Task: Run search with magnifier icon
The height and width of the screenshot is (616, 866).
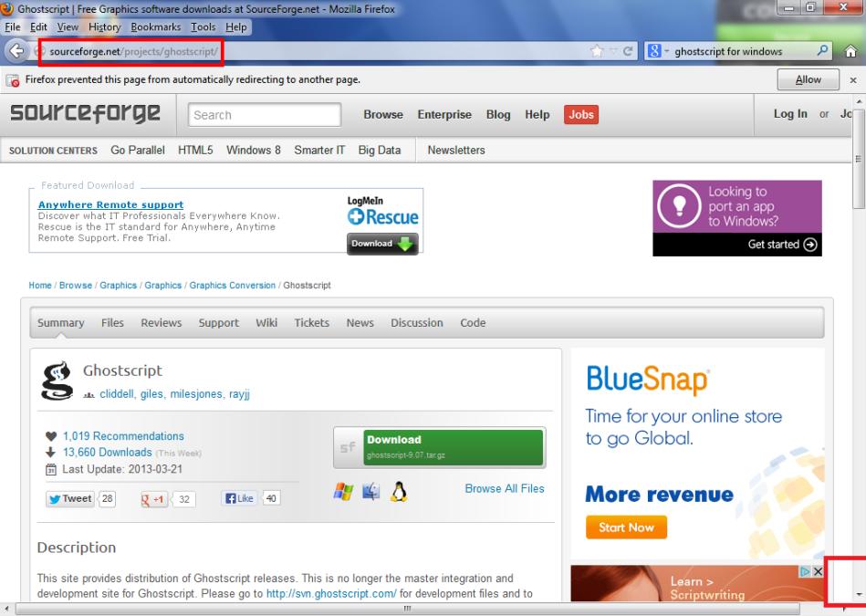Action: [x=822, y=51]
